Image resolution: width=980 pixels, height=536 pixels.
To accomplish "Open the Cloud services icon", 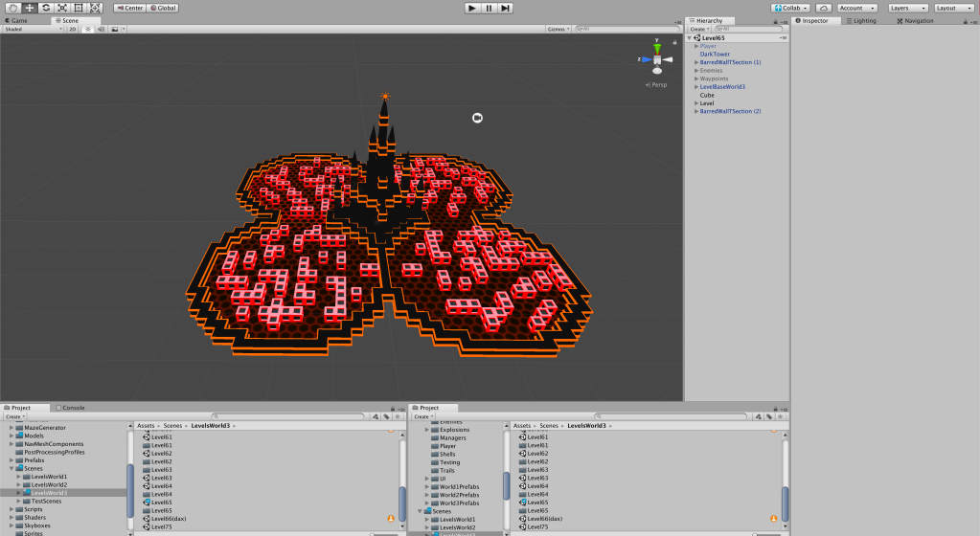I will [823, 8].
